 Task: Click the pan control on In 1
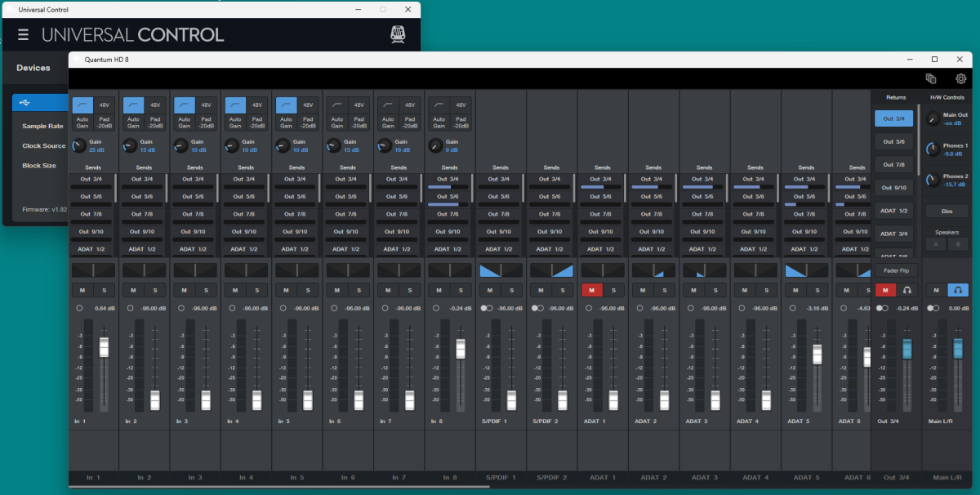(93, 270)
